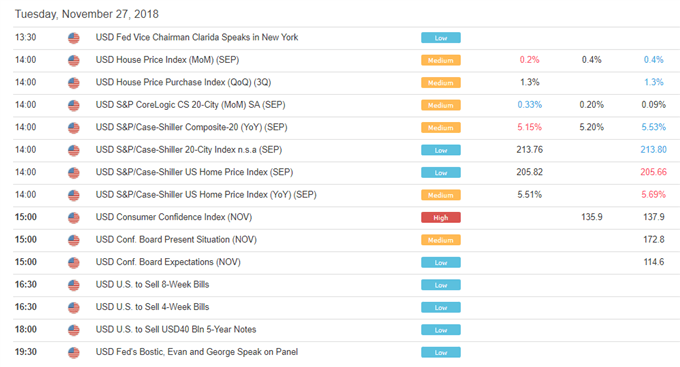Viewport: 680px width, 367px height.
Task: Click flag icon for 8-Week Bills row
Action: point(74,285)
